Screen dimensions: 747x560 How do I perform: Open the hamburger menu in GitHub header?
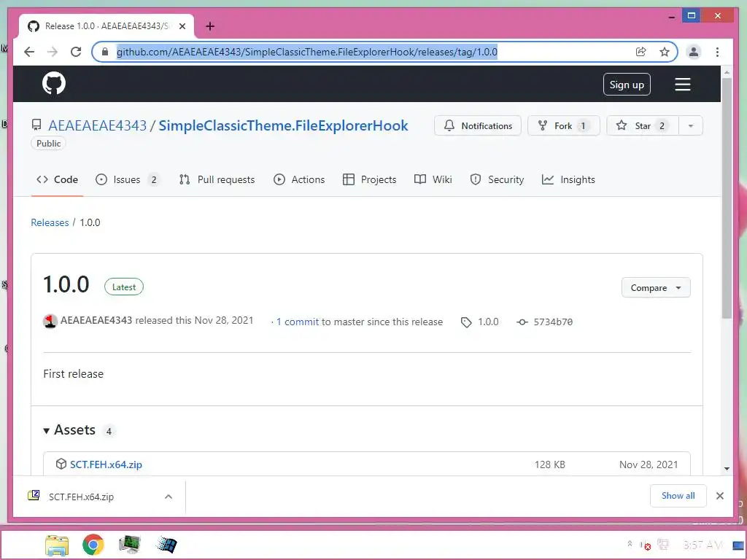point(683,85)
